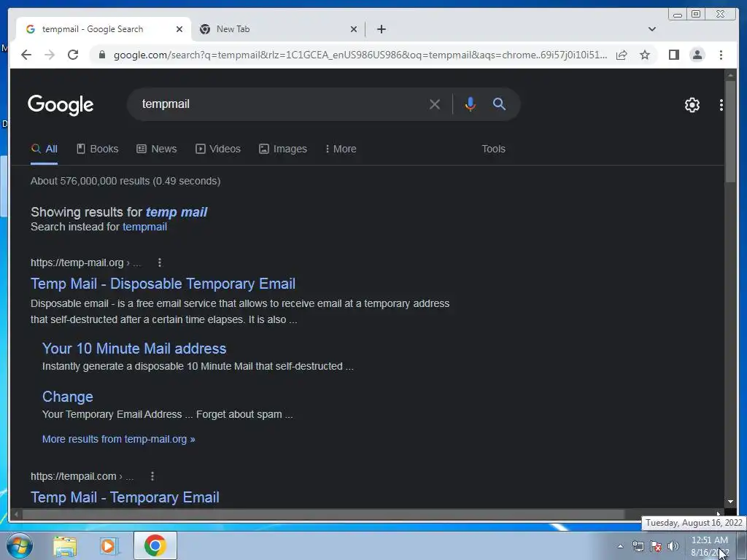The image size is (747, 560).
Task: Go to Google homepage via logo
Action: coord(61,105)
